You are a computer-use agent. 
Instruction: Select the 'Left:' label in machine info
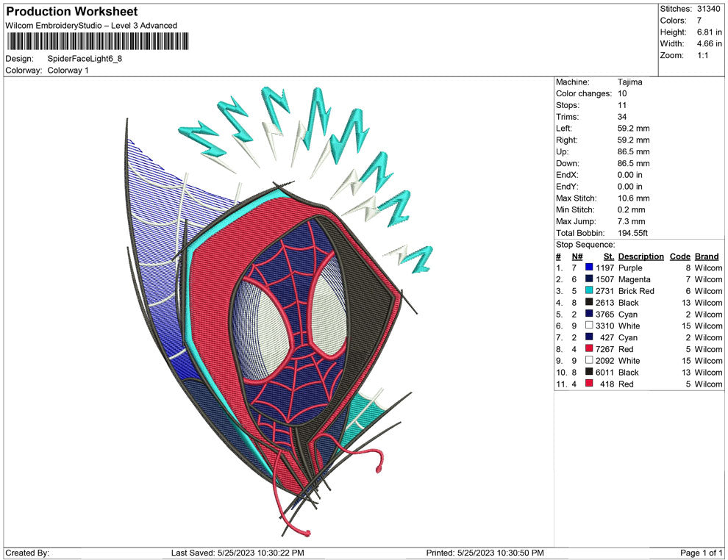coord(563,128)
